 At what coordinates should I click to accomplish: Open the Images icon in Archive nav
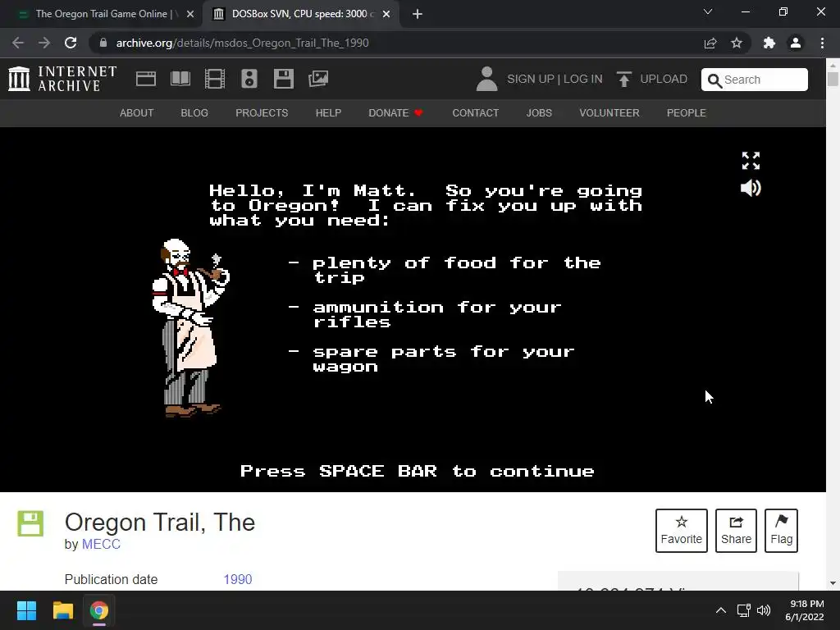318,79
